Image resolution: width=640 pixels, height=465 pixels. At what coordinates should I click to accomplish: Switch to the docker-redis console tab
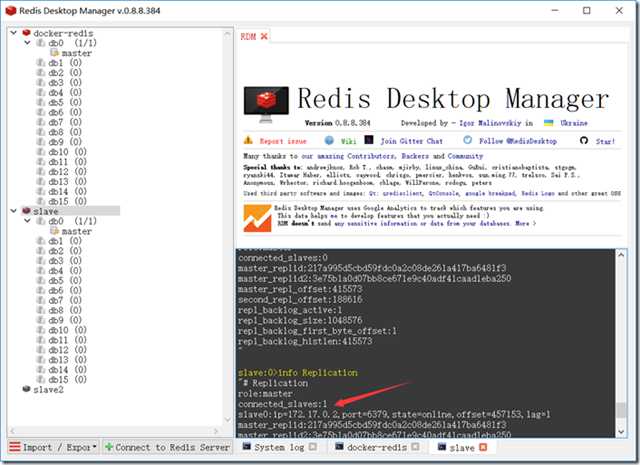[376, 447]
